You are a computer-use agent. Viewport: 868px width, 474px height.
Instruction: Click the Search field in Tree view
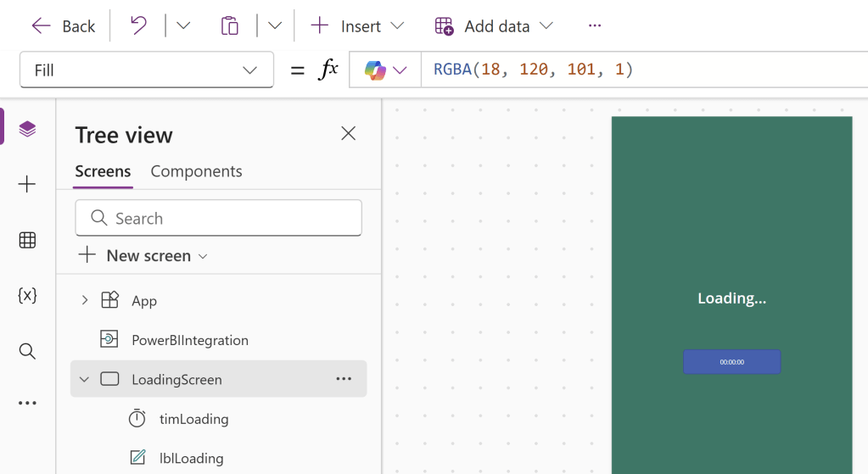219,218
